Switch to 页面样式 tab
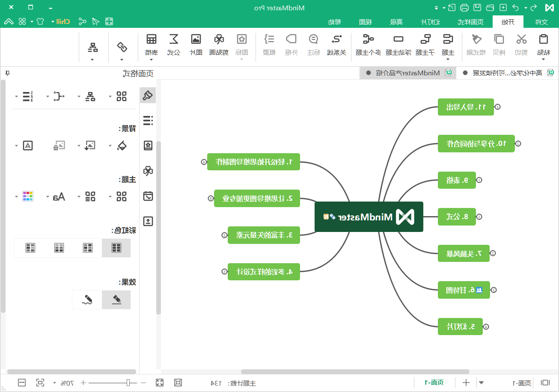 471,22
